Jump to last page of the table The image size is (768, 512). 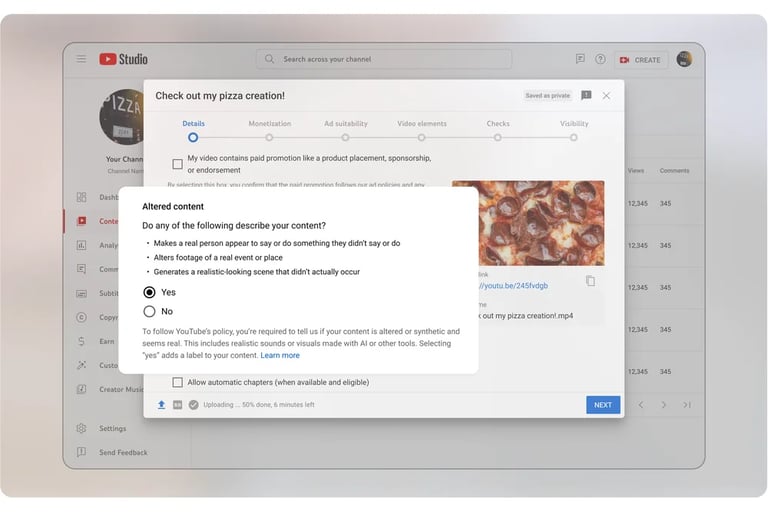coord(687,405)
